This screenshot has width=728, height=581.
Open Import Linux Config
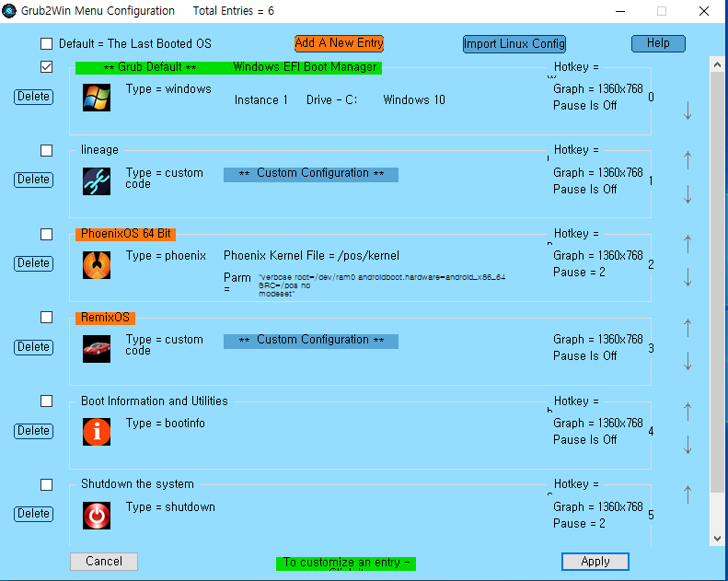point(514,44)
